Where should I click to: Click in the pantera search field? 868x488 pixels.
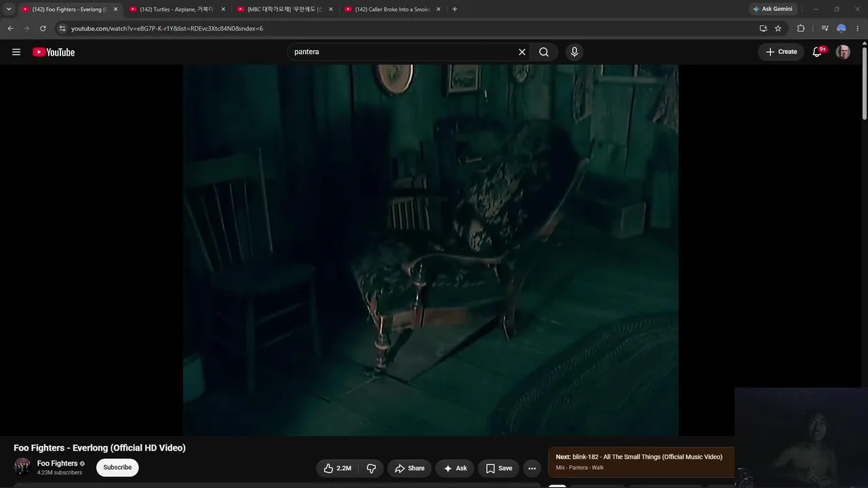pyautogui.click(x=403, y=52)
